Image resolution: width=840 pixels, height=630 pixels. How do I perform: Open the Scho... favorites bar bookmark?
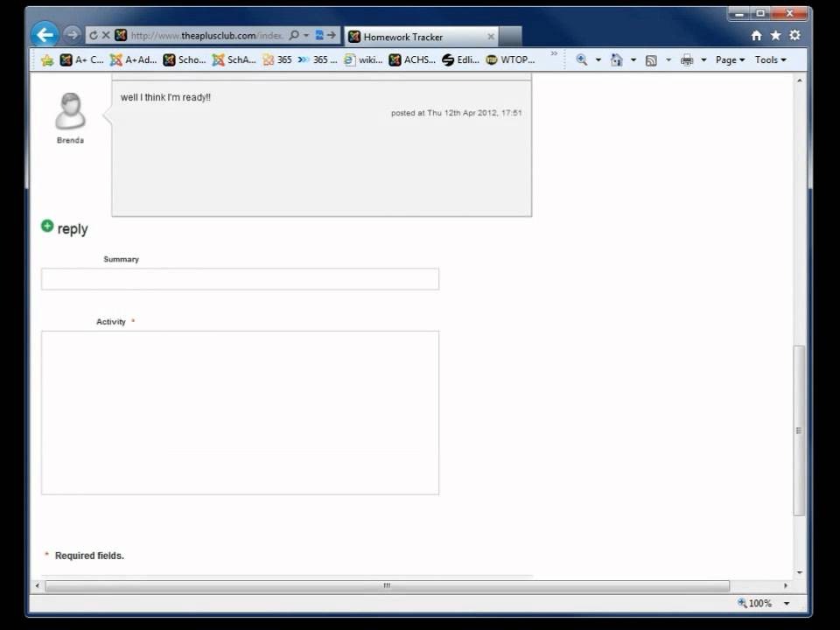(x=185, y=60)
